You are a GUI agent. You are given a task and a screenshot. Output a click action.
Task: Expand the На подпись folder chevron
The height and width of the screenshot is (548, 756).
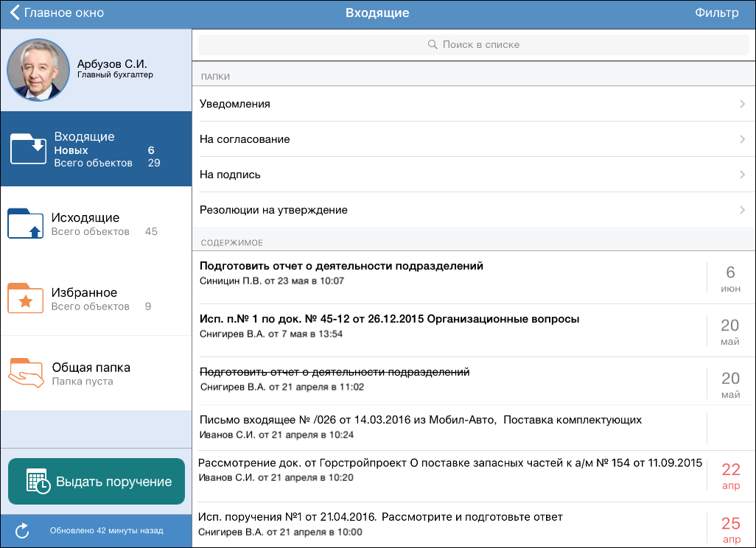click(x=742, y=175)
